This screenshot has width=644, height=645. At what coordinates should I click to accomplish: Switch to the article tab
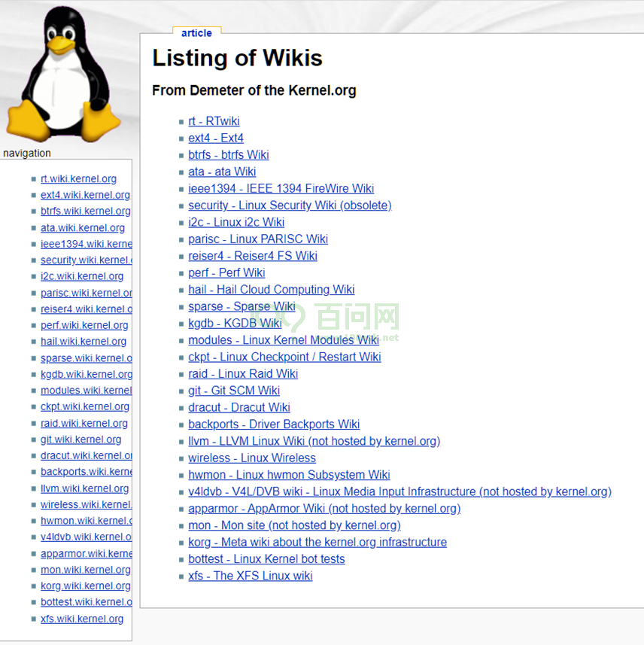[196, 33]
